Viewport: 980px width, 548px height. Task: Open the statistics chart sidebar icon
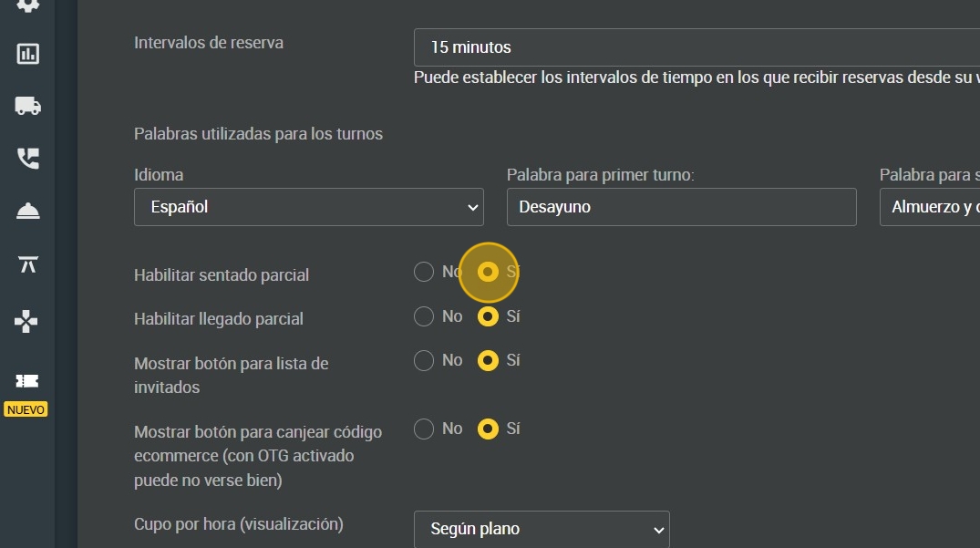tap(27, 54)
